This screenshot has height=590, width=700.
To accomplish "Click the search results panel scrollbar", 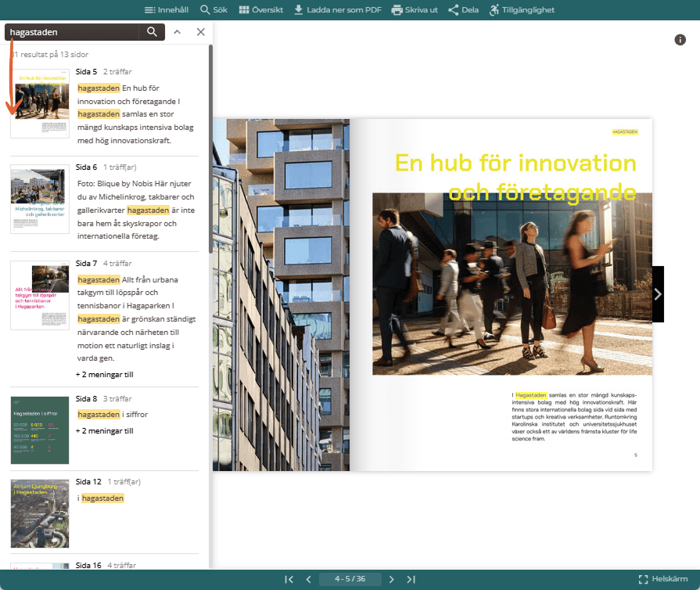I will pos(210,149).
